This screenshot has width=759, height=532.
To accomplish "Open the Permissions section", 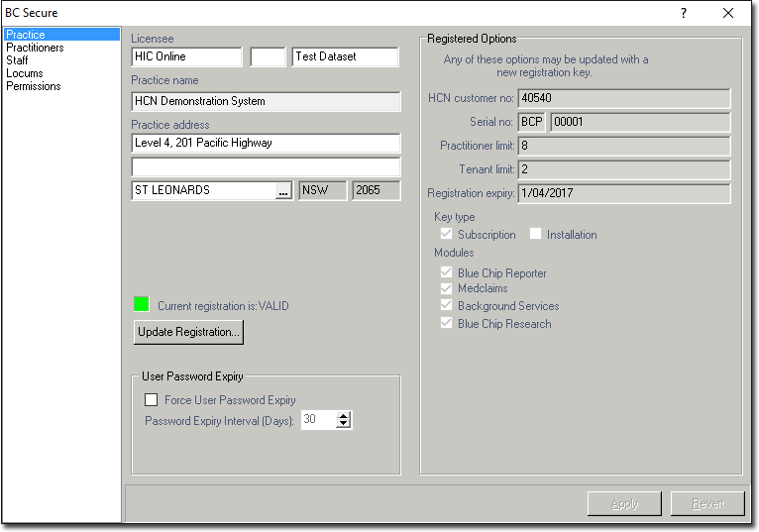I will click(x=34, y=86).
